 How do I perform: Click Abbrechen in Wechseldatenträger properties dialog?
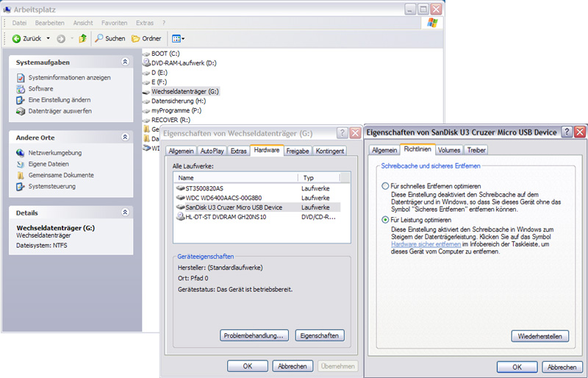[292, 366]
